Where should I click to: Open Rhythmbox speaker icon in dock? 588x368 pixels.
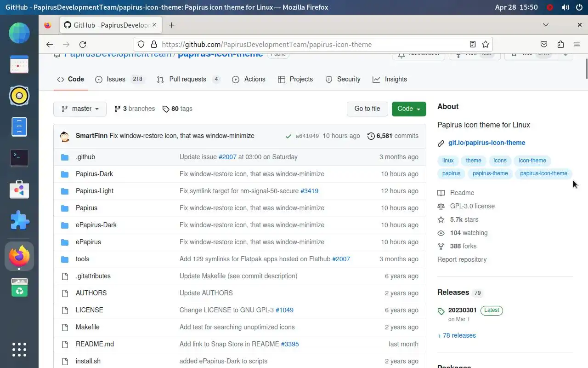coord(19,96)
